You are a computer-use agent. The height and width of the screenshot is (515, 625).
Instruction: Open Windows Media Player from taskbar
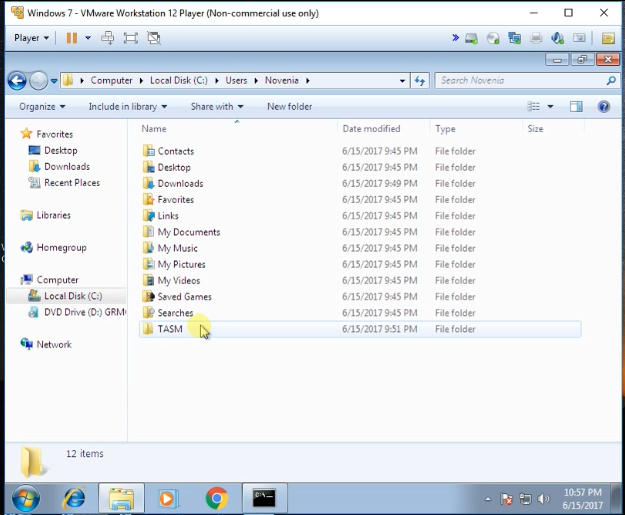point(168,498)
